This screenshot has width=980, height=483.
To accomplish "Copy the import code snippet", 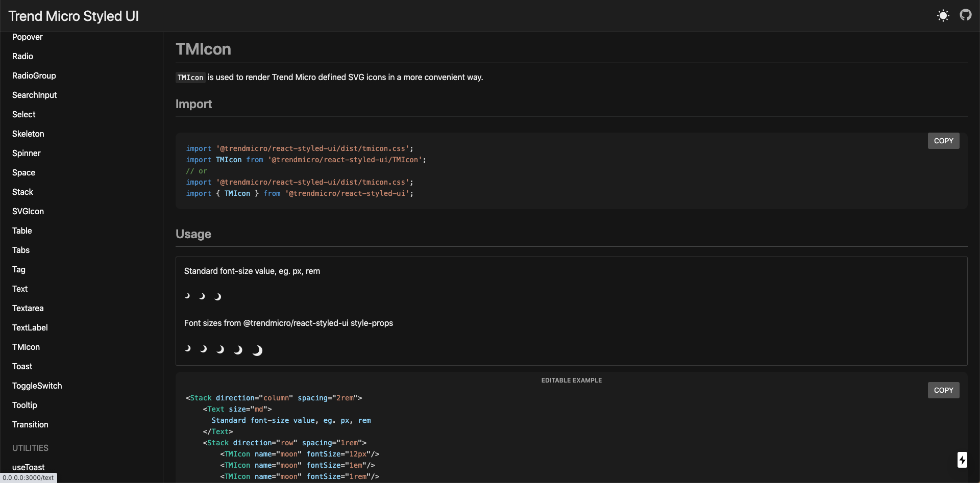I will click(943, 140).
